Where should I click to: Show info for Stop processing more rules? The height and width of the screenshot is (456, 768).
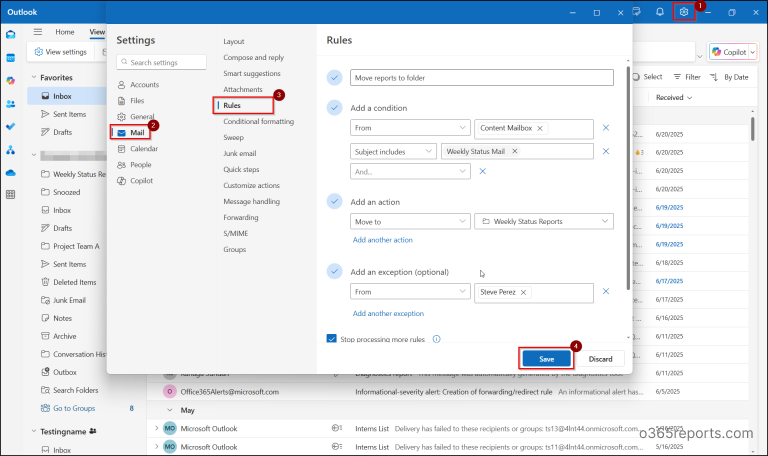pos(436,339)
